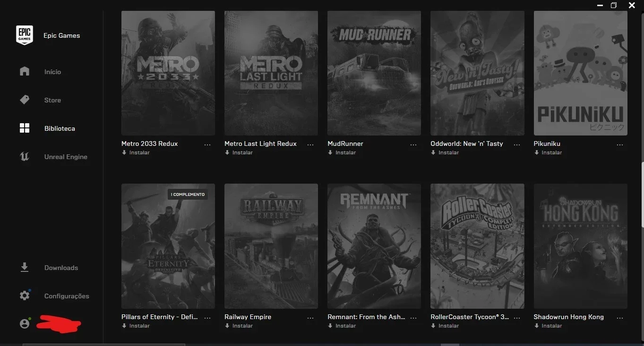
Task: Click Instalar under Shadowrun Hong Kong
Action: 552,326
